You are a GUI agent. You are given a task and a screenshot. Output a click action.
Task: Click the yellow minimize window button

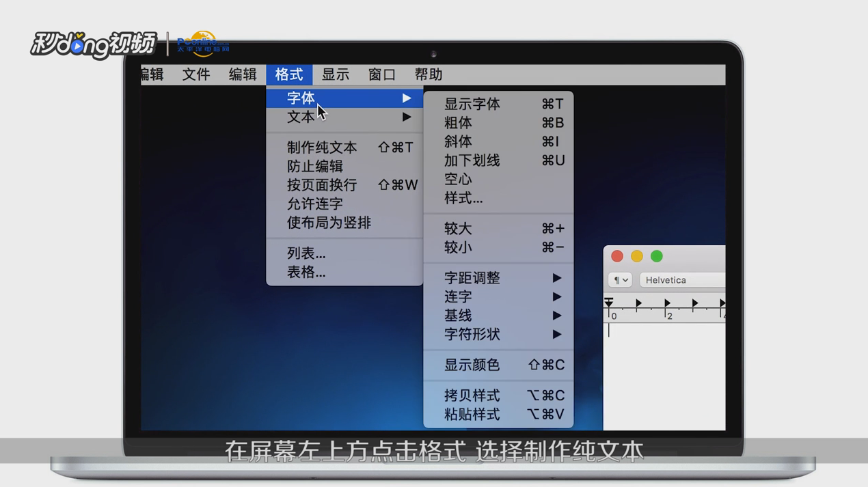tap(637, 256)
